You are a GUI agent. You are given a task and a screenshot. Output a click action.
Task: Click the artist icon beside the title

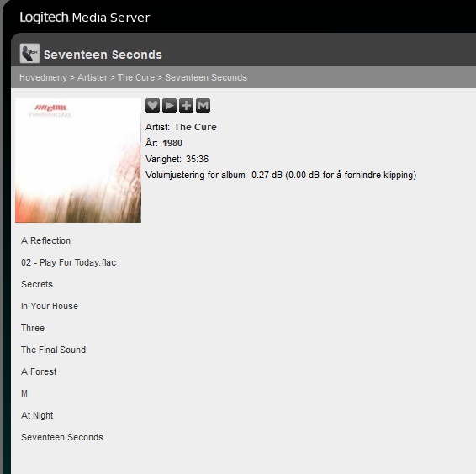[x=29, y=54]
